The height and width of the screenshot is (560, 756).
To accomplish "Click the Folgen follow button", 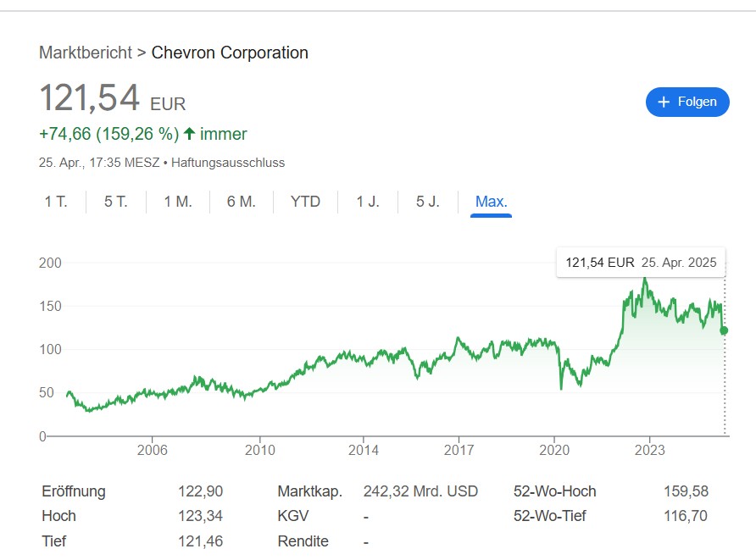I will click(687, 102).
